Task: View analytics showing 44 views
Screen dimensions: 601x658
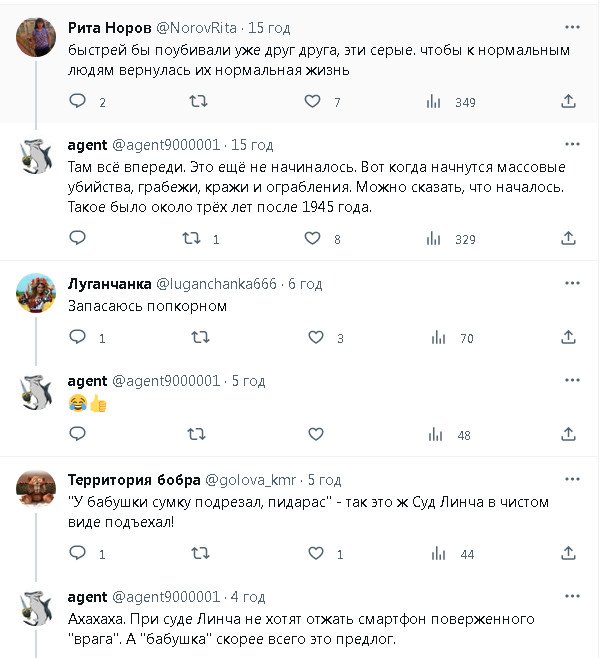Action: tap(435, 553)
